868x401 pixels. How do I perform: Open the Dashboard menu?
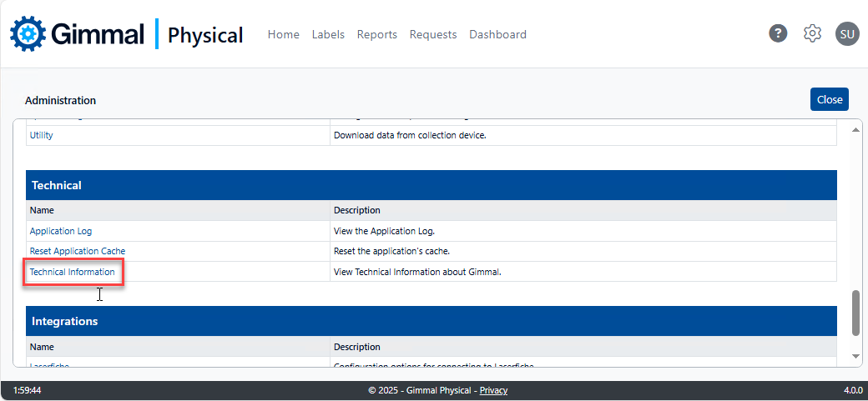497,34
